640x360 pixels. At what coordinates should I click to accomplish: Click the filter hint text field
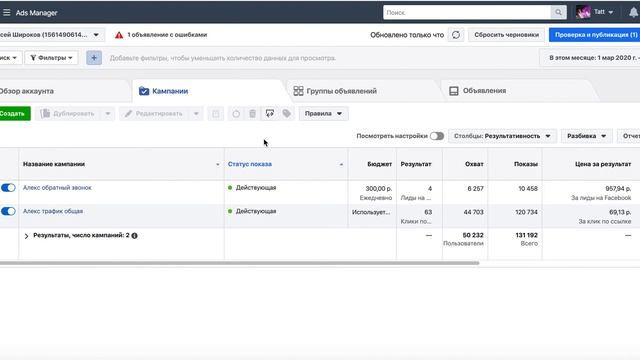tap(222, 58)
